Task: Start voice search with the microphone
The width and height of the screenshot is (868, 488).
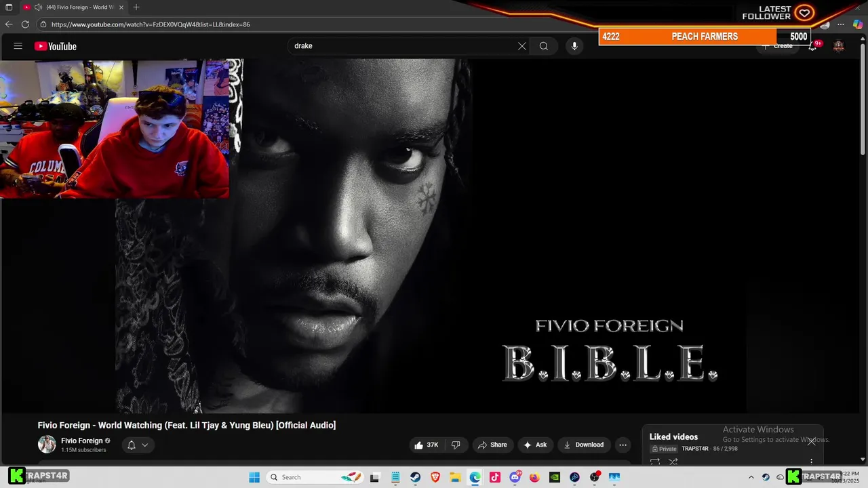Action: 574,46
